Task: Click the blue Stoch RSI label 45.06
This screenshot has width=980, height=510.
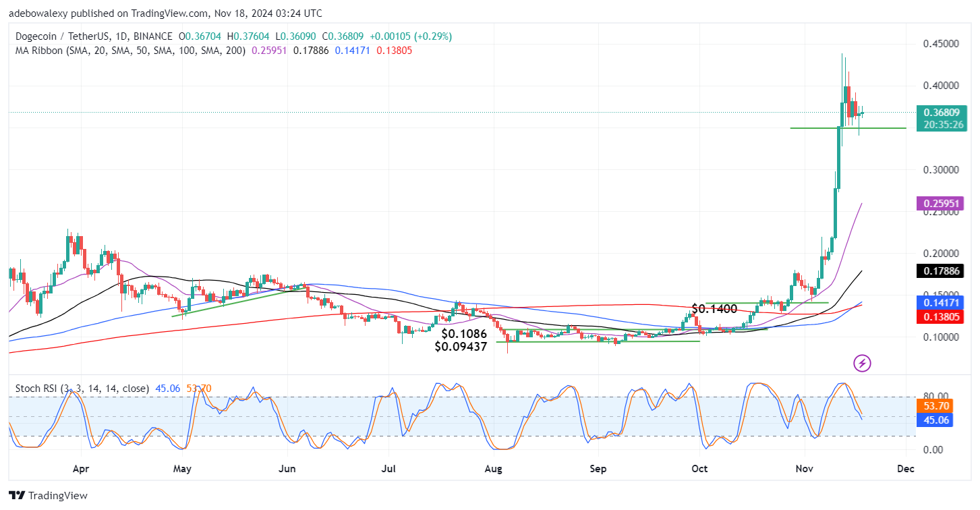Action: click(933, 420)
